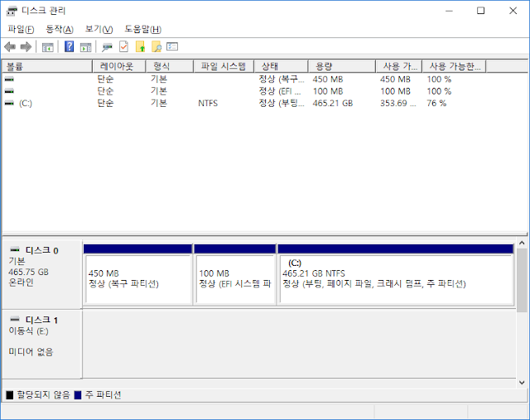Sort by the 파일 시스템 column header
The image size is (530, 420).
point(224,66)
